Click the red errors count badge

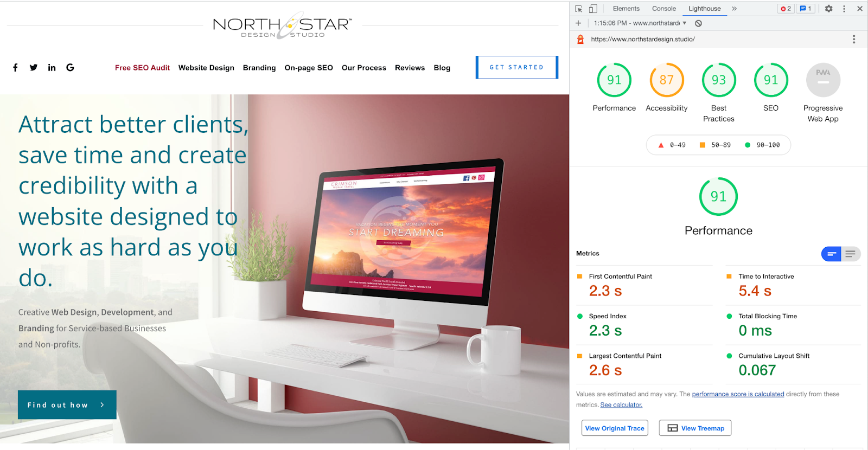coord(786,9)
